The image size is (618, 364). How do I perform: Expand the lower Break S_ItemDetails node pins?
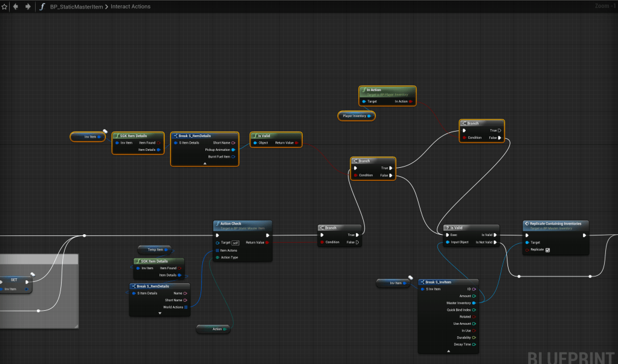160,313
